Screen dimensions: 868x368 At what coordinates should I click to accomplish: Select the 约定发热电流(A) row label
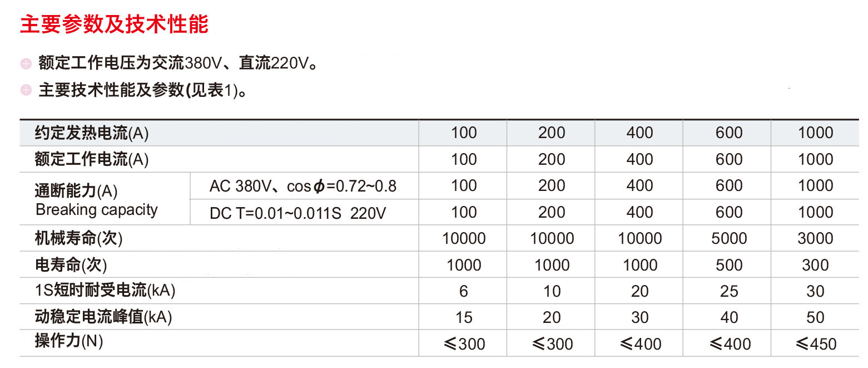tap(92, 133)
